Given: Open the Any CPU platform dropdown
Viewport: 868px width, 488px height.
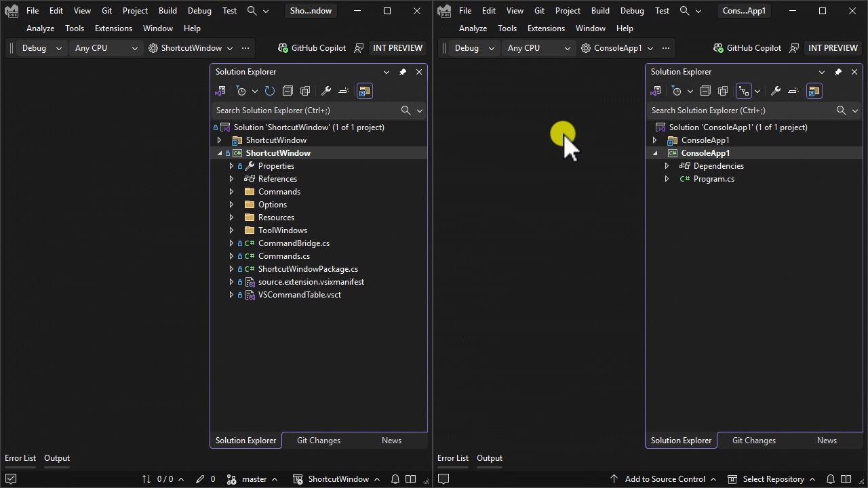Looking at the screenshot, I should point(105,47).
